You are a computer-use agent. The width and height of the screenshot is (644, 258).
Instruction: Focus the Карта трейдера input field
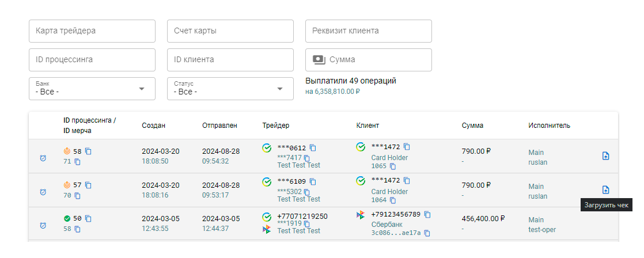[92, 31]
